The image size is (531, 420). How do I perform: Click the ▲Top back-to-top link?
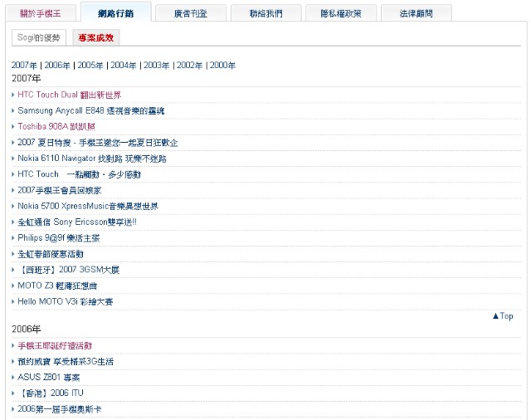pyautogui.click(x=502, y=315)
